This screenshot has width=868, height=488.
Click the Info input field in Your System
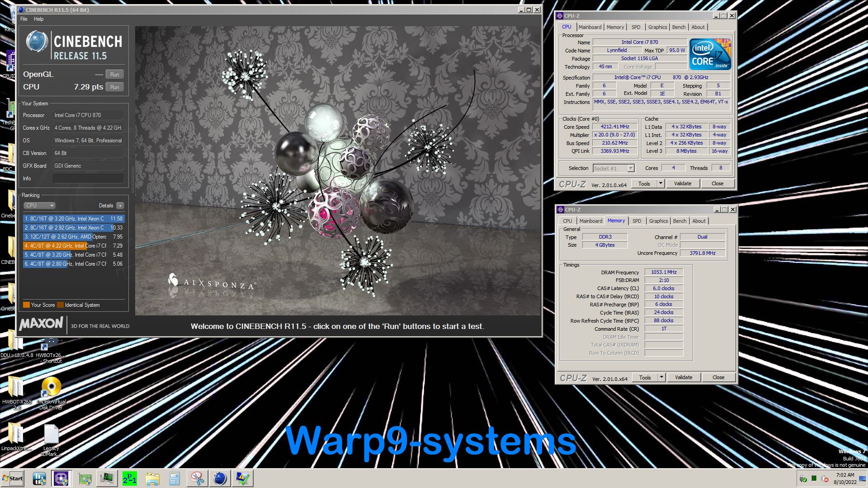(x=88, y=178)
